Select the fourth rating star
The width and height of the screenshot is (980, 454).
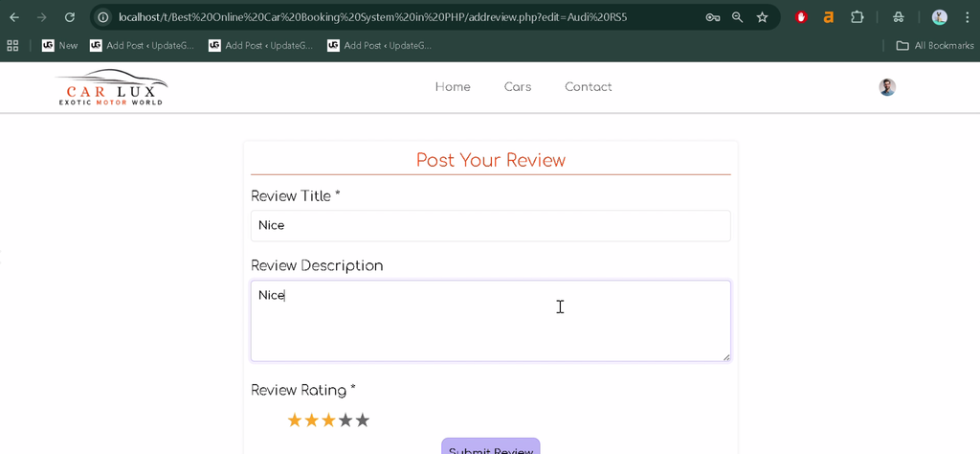pos(345,420)
